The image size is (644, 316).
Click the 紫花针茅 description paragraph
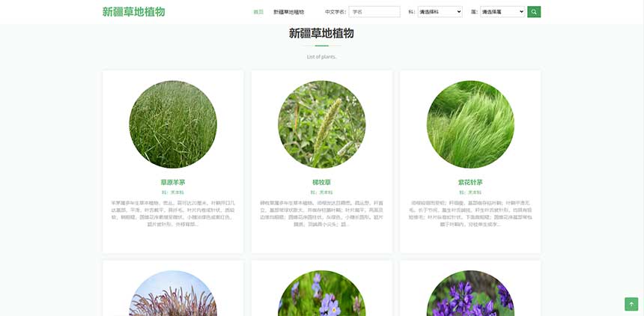[x=470, y=213]
